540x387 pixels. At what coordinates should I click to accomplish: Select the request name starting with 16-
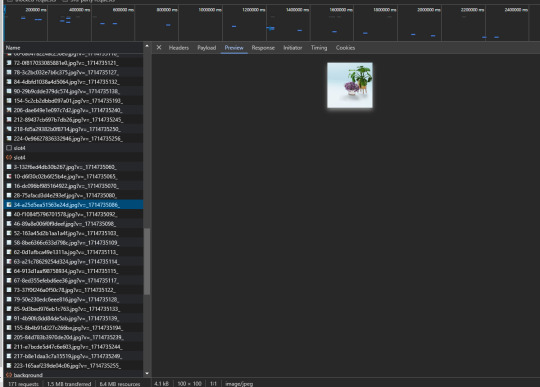66,186
